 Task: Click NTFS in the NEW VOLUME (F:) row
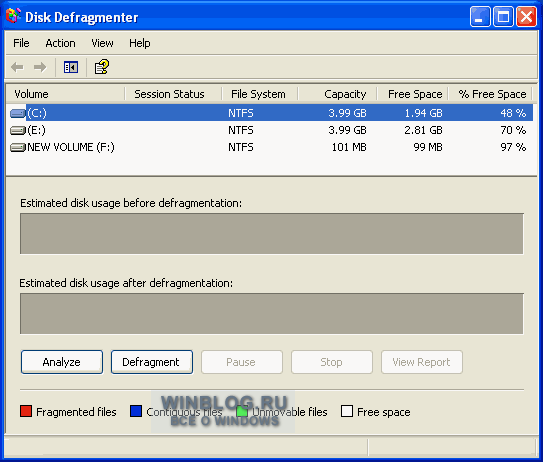(x=241, y=147)
